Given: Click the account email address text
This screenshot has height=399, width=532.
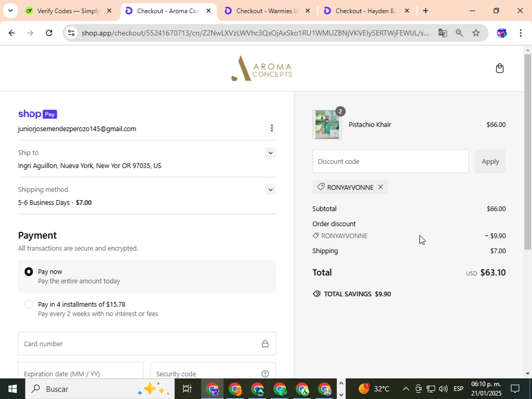Looking at the screenshot, I should pyautogui.click(x=77, y=129).
